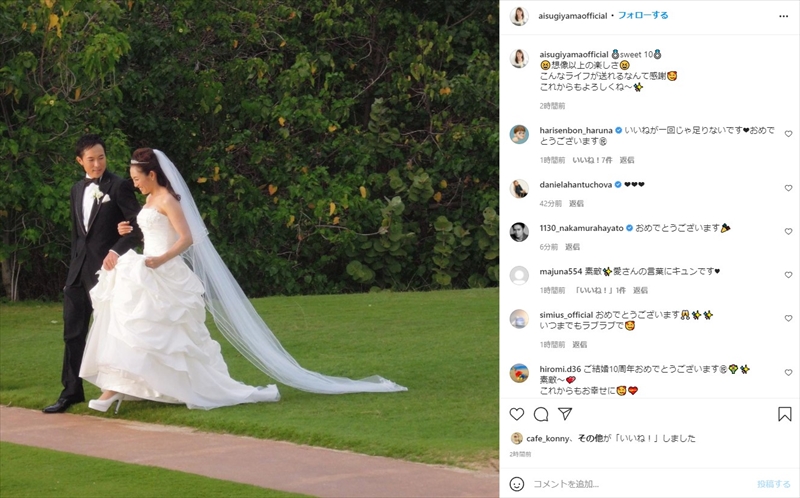
Task: Open harisenbon_haruna avatar
Action: tap(519, 134)
